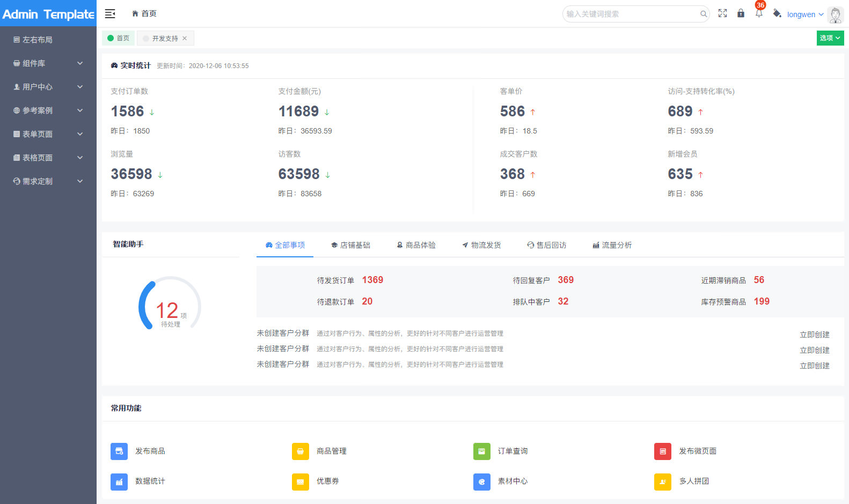Select the 商品体验 tab

point(416,245)
